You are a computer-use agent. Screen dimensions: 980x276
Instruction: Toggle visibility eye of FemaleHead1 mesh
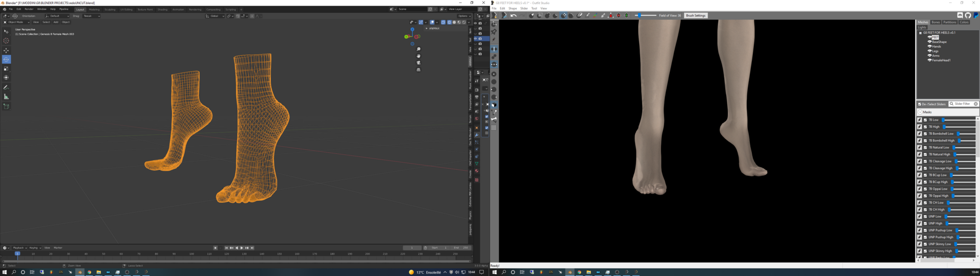(x=929, y=60)
